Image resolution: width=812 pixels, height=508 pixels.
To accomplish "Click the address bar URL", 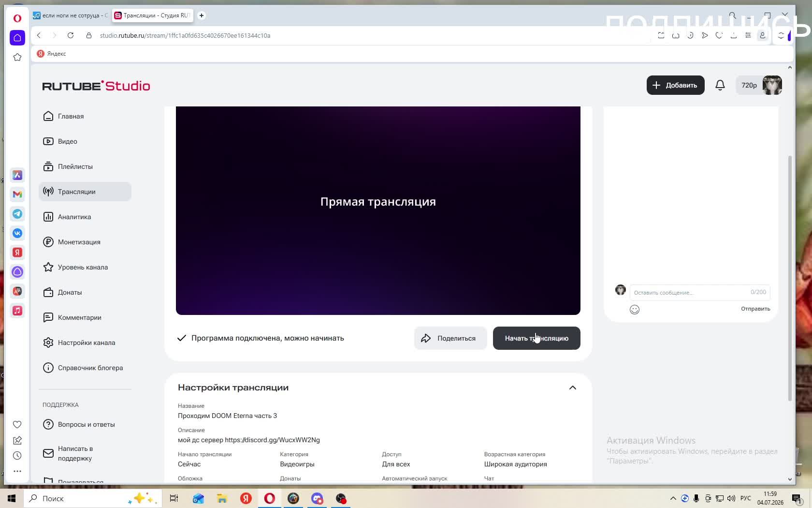I will point(185,35).
